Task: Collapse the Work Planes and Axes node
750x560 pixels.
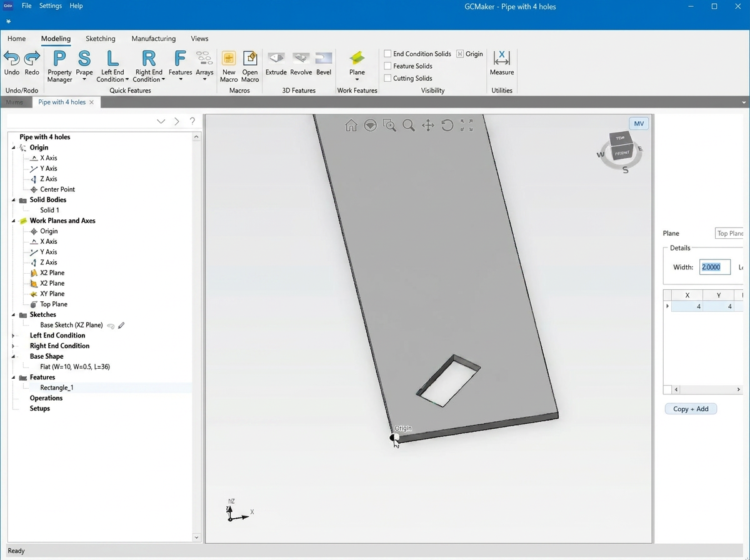Action: [13, 221]
